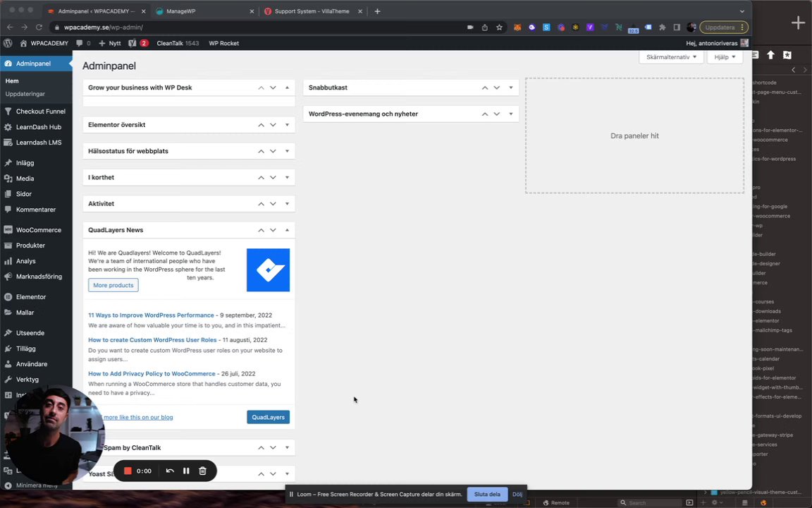812x508 pixels.
Task: Open WPACADEMY site home link
Action: [44, 43]
